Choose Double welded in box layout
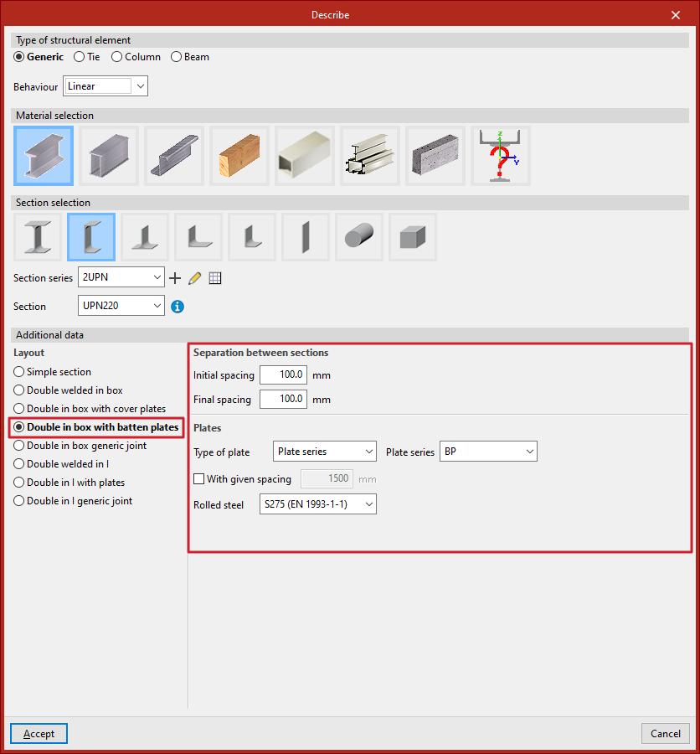 coord(69,390)
